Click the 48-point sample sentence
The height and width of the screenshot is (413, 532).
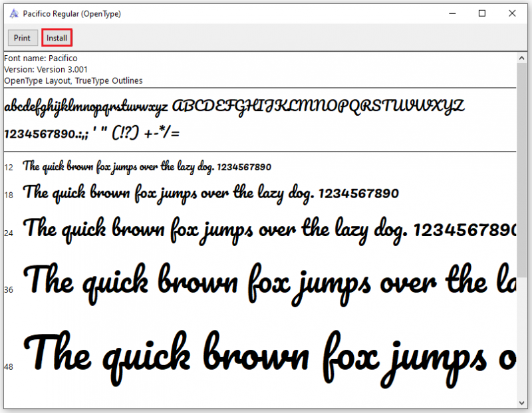coord(269,358)
